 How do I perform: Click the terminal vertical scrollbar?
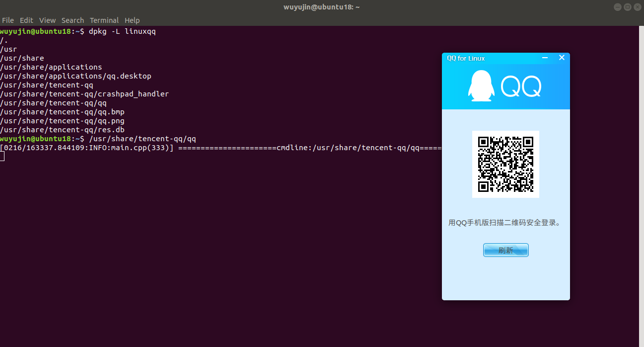(x=641, y=186)
